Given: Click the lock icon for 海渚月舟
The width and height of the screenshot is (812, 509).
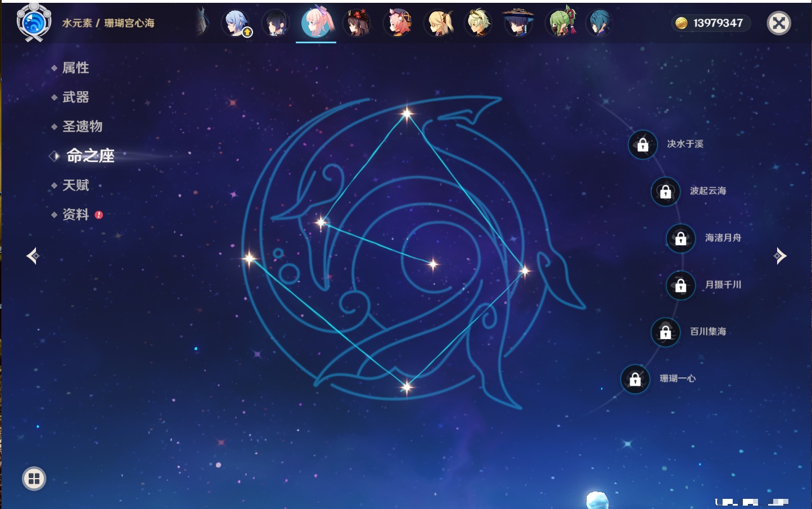Looking at the screenshot, I should (x=680, y=238).
